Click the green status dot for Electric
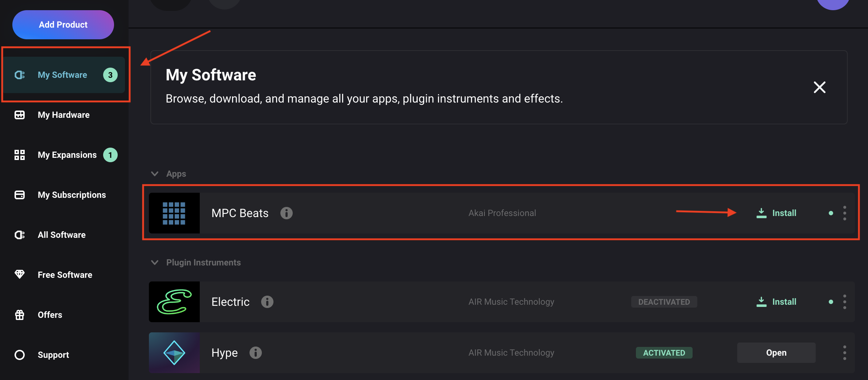The width and height of the screenshot is (868, 380). coord(831,302)
